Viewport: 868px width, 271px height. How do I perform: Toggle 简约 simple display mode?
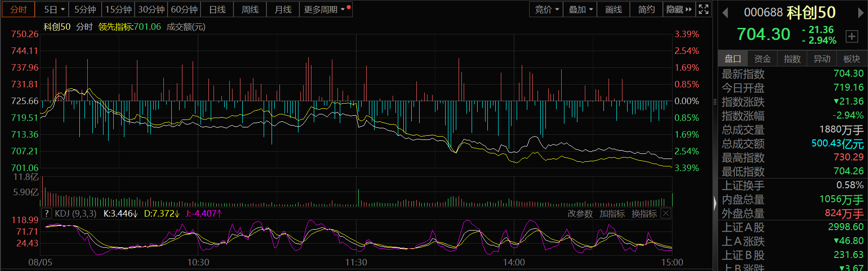click(646, 9)
